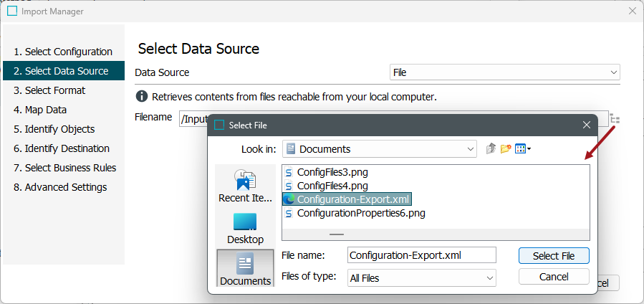Click the Up One Level folder icon

tap(491, 149)
